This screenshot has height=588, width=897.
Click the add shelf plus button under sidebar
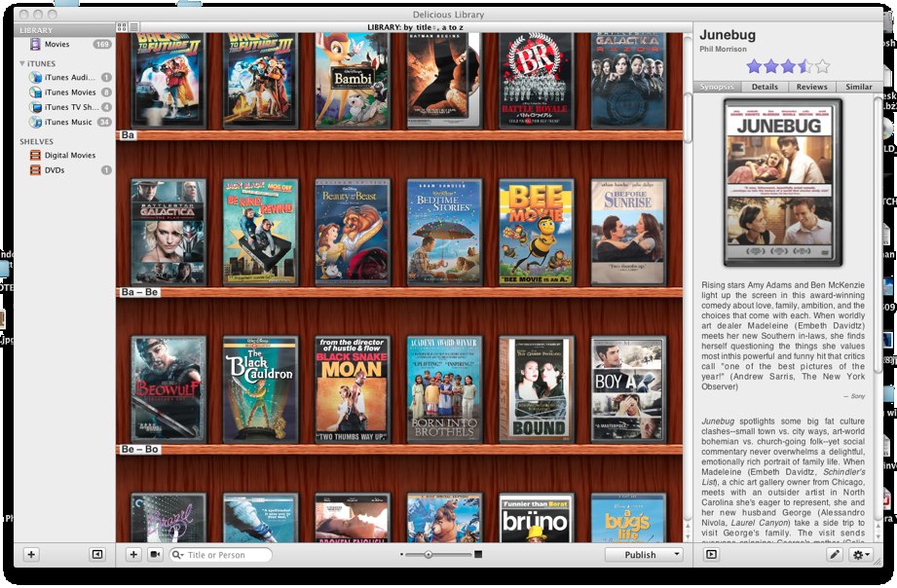pyautogui.click(x=31, y=554)
